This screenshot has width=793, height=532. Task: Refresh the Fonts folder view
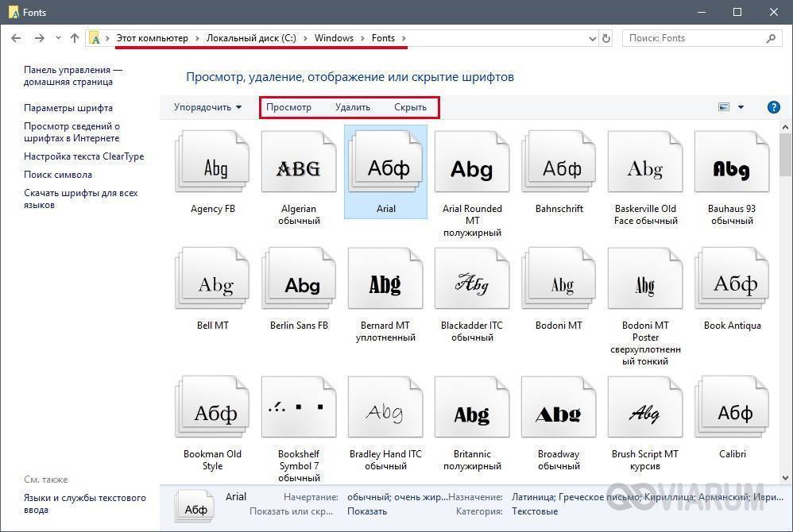(607, 38)
